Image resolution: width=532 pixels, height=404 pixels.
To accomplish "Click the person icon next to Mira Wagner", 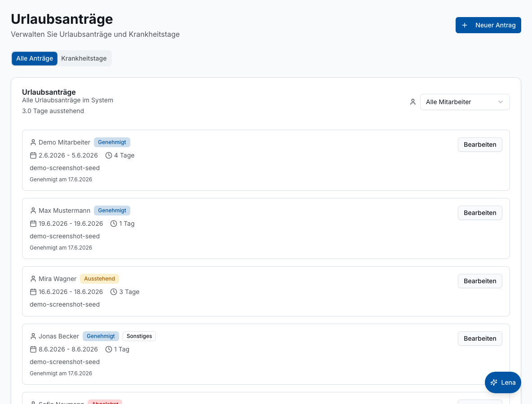I will point(33,279).
